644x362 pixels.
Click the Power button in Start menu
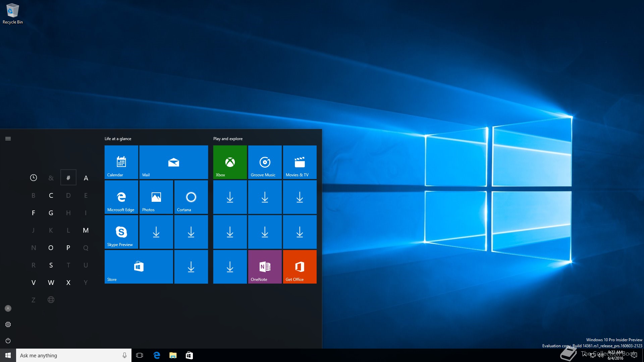8,341
